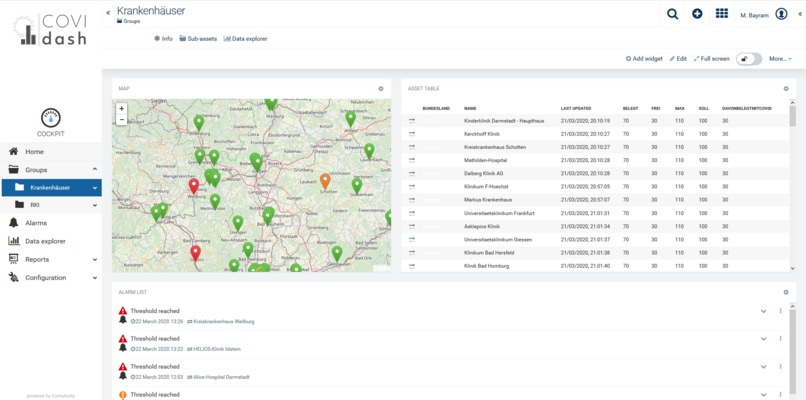Collapse the Groups menu chevron

(x=95, y=169)
